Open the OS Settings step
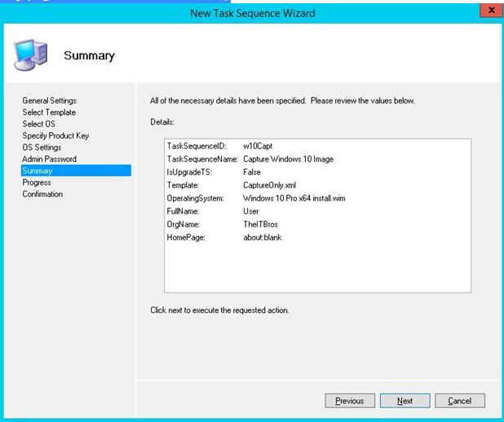504x422 pixels. (42, 147)
